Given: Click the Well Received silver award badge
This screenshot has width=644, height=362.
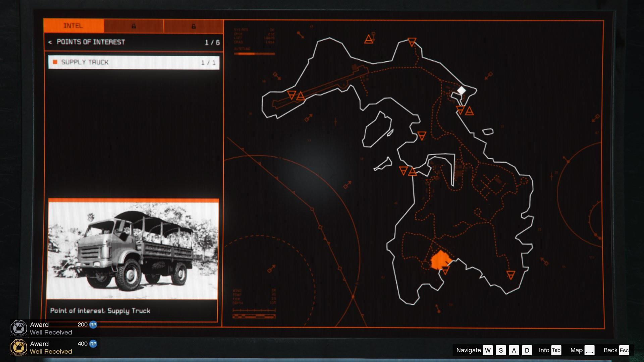Looking at the screenshot, I should pyautogui.click(x=19, y=328).
